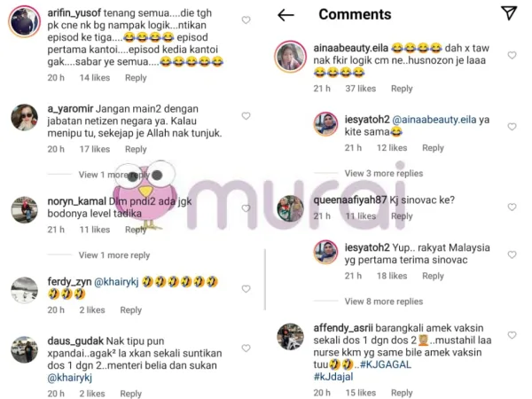Expand 'View 8 more replies'

pyautogui.click(x=384, y=301)
